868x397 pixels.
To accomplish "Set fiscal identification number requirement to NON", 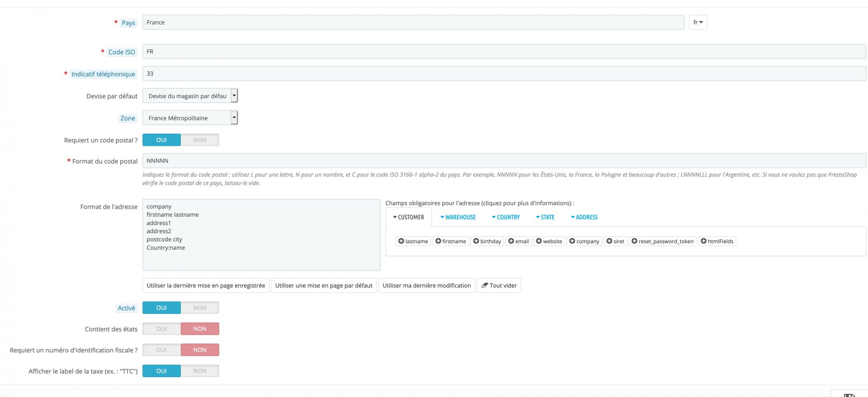I will 200,350.
